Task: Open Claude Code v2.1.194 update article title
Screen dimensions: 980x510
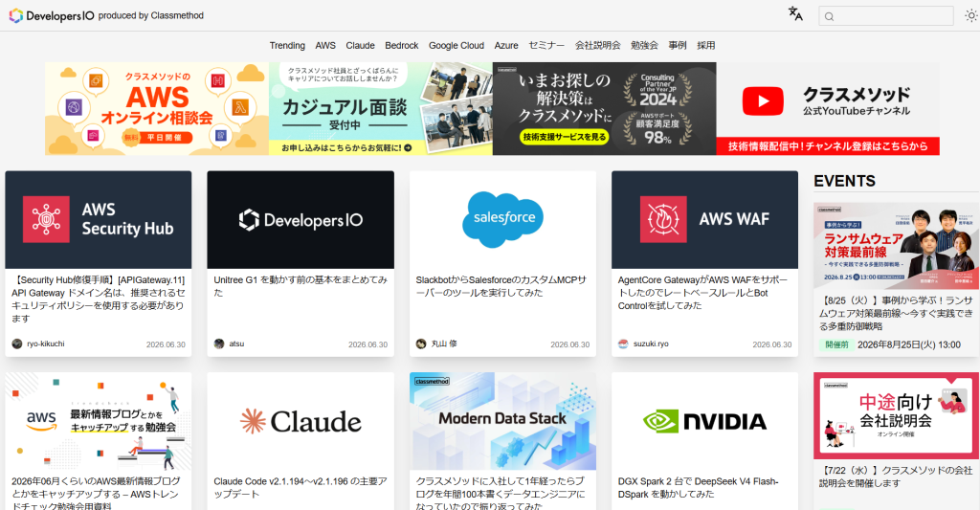Action: click(301, 487)
